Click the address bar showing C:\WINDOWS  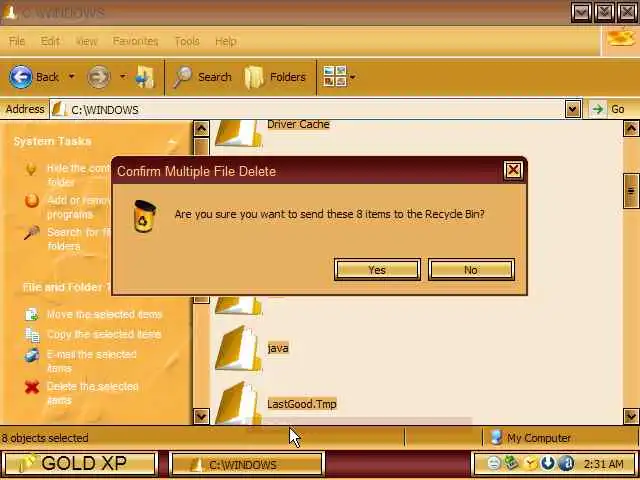[307, 109]
